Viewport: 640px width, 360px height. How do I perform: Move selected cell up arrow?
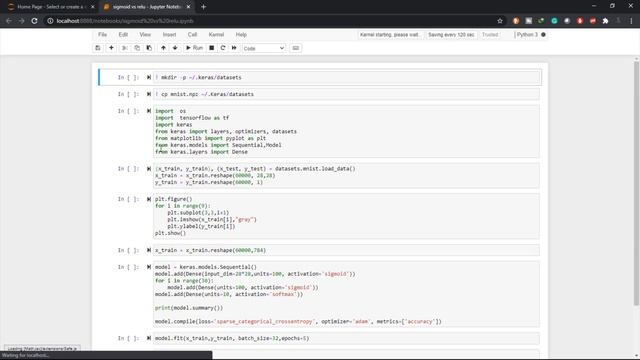pos(163,48)
